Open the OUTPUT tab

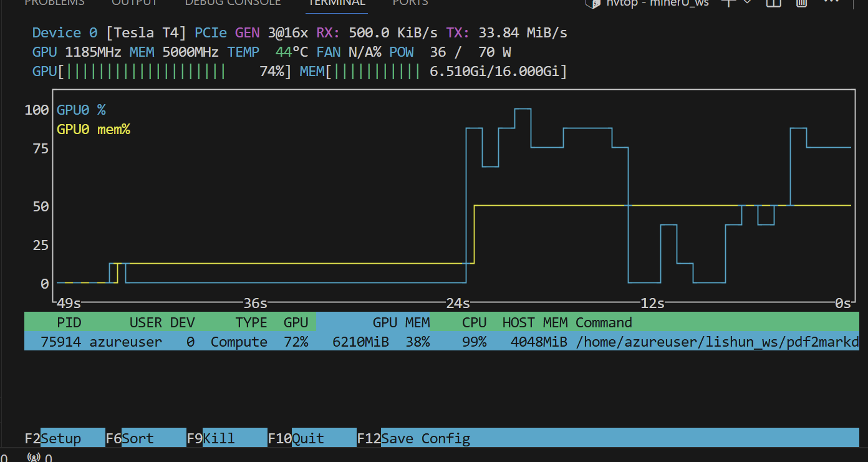pos(135,2)
